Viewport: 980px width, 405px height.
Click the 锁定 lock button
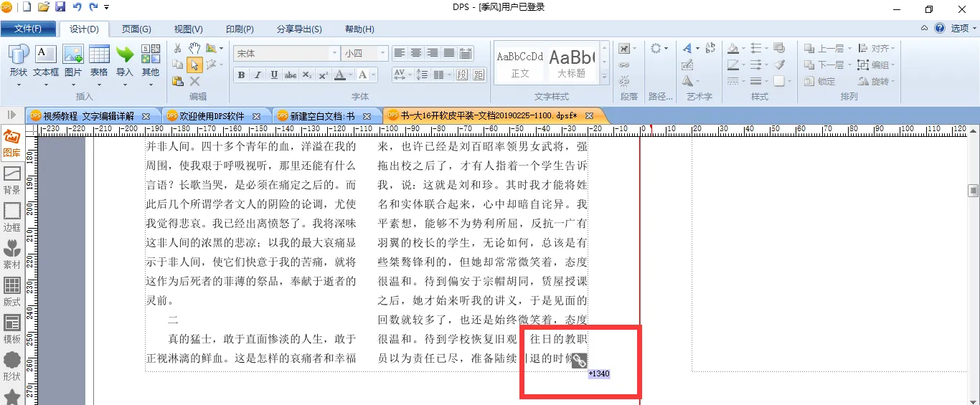[x=820, y=82]
